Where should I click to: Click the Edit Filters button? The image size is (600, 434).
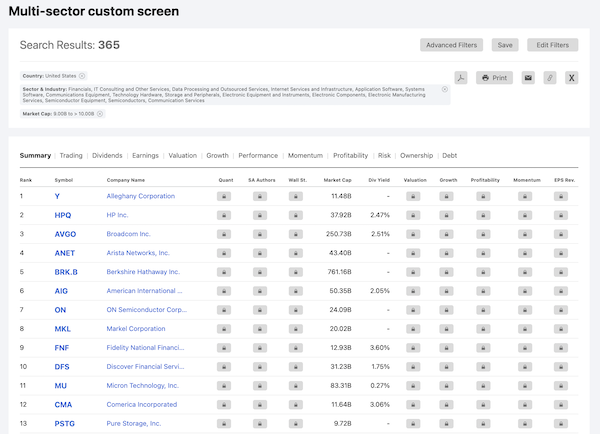click(x=553, y=45)
